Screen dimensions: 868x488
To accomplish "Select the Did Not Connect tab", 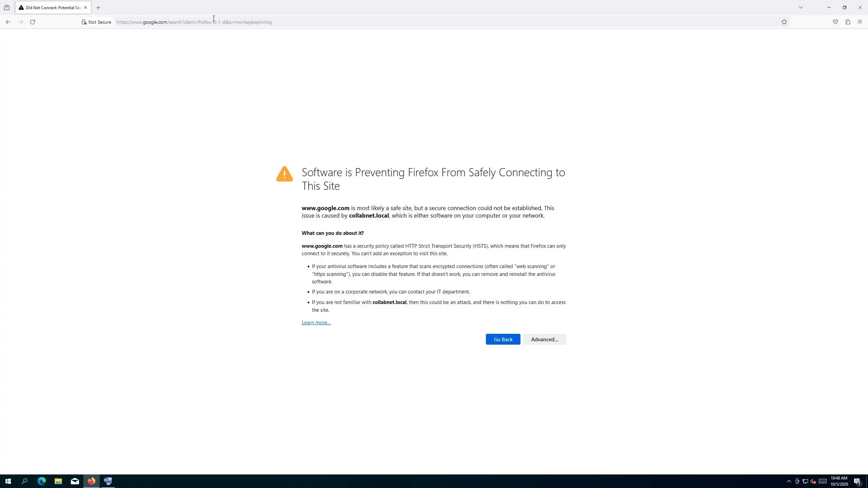I will (51, 7).
